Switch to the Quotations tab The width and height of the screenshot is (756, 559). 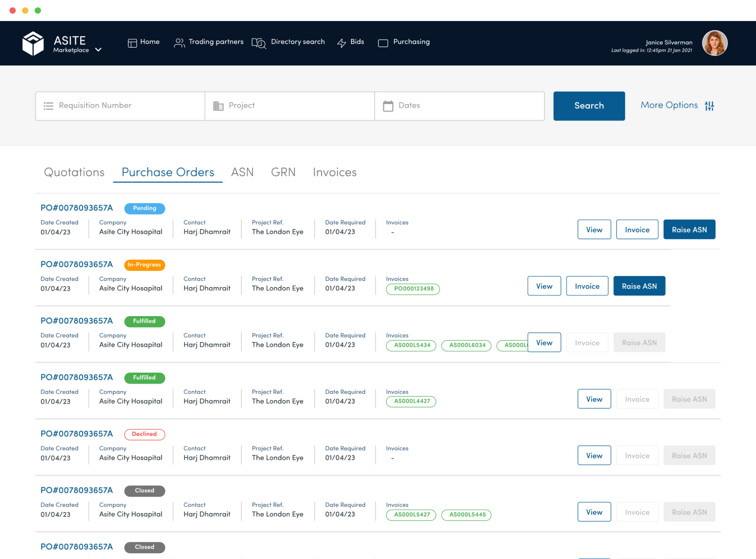point(74,172)
